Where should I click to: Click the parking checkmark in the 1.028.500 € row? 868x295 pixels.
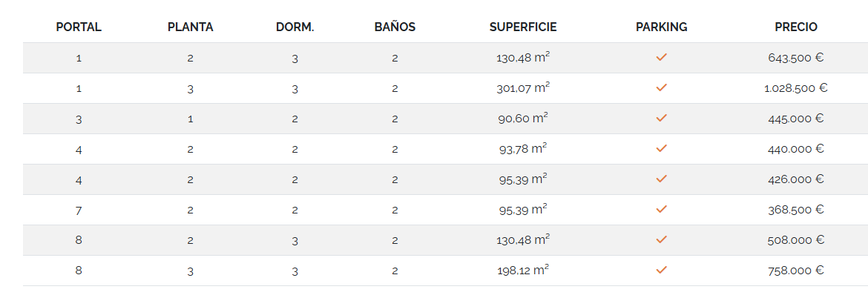[661, 87]
